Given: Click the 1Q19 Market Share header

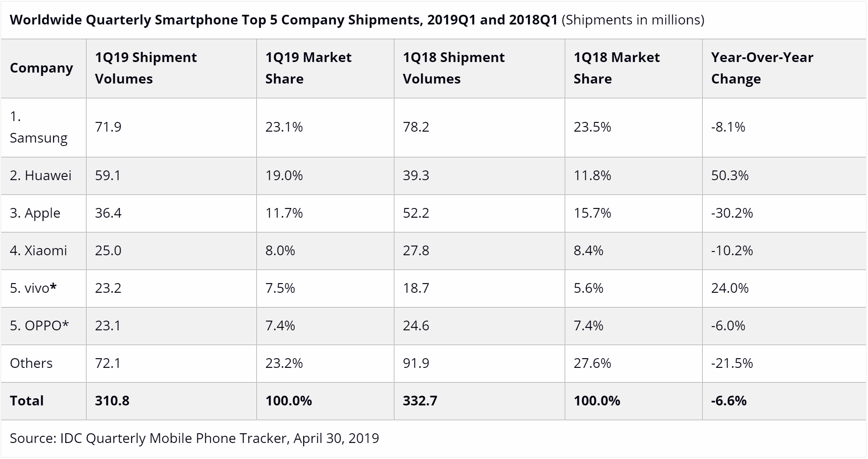Looking at the screenshot, I should 308,68.
